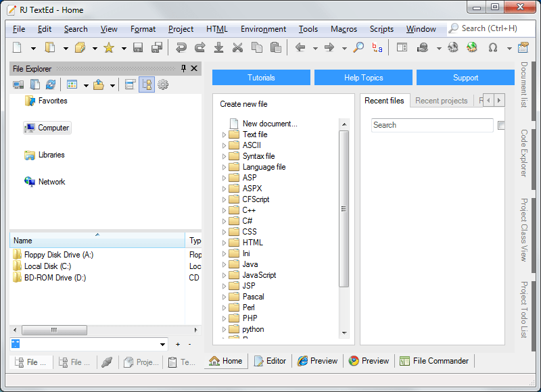Tick the checkbox beside Recent files search
541x392 pixels.
tap(501, 125)
